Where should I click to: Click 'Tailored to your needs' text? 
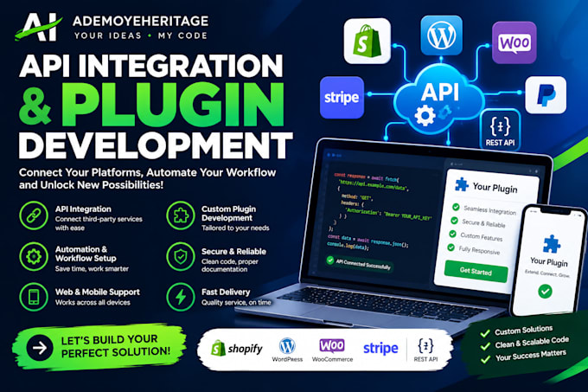pyautogui.click(x=235, y=228)
